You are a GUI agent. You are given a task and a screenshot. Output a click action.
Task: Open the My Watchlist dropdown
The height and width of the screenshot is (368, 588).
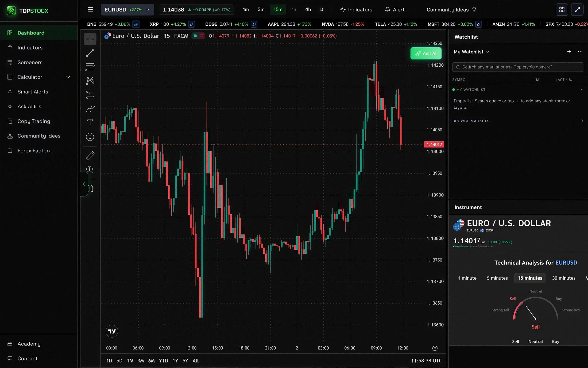click(x=471, y=52)
